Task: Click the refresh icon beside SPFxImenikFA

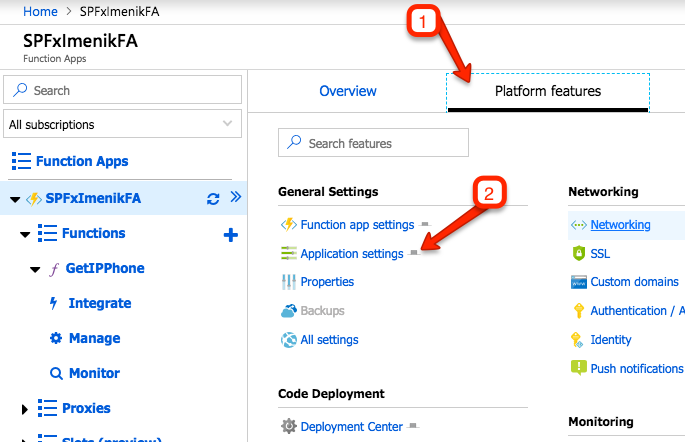Action: tap(213, 198)
